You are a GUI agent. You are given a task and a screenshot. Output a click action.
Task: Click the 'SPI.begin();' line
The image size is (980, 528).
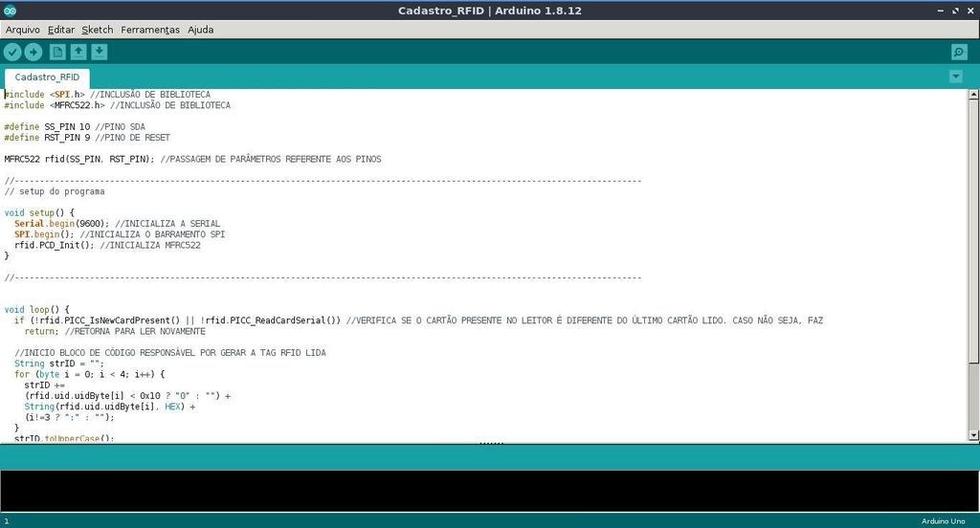(x=120, y=234)
